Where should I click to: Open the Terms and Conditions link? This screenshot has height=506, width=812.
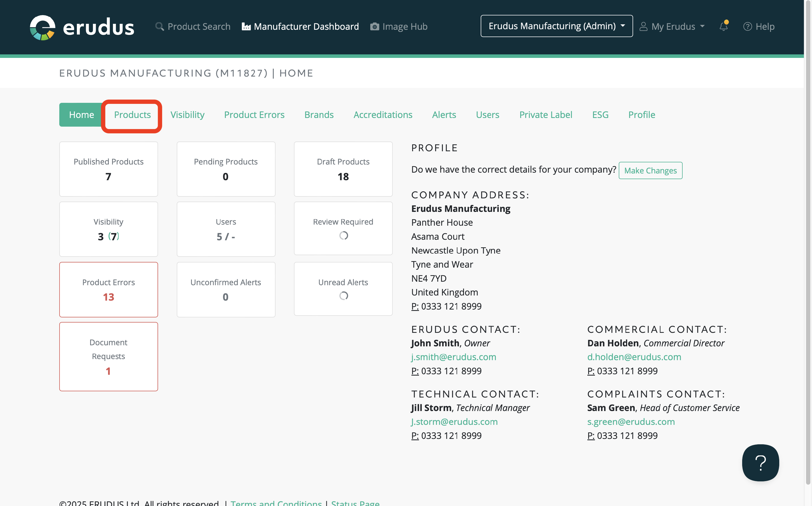[x=276, y=503]
